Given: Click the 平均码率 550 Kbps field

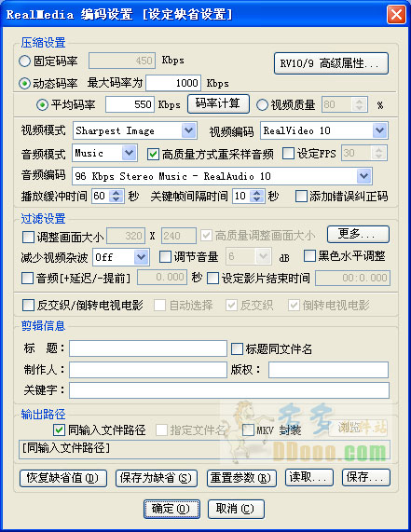Looking at the screenshot, I should 130,104.
